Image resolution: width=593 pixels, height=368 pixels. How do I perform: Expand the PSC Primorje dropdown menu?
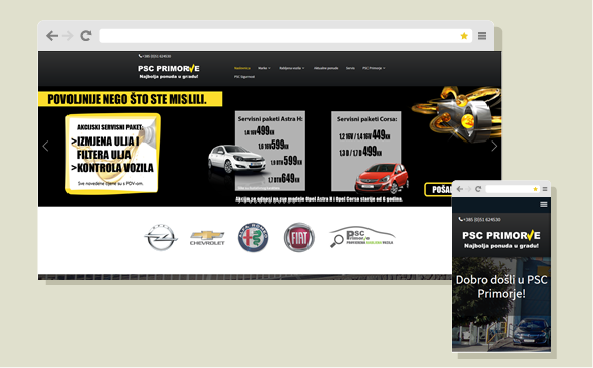tap(374, 68)
